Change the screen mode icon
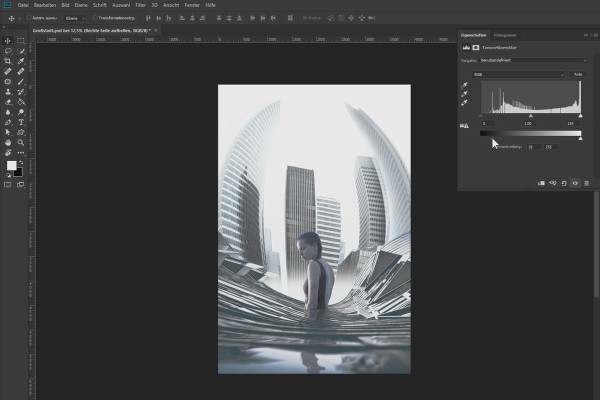Image resolution: width=600 pixels, height=400 pixels. click(x=21, y=184)
